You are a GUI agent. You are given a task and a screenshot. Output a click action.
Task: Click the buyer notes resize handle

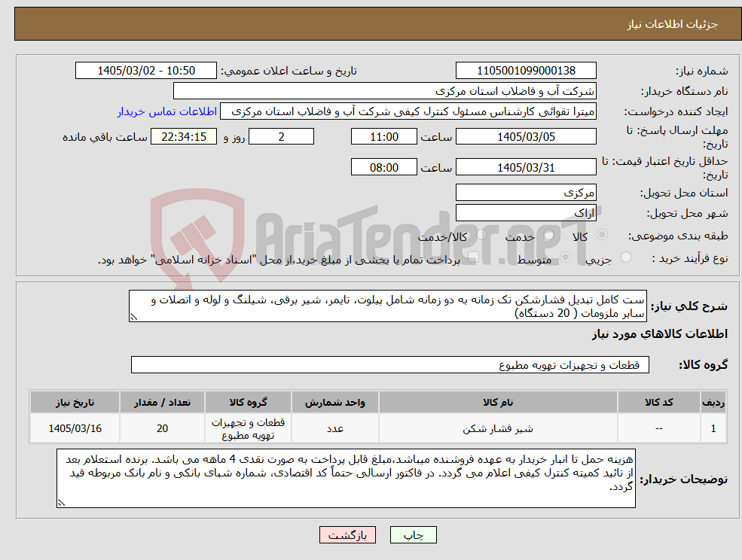click(x=61, y=503)
